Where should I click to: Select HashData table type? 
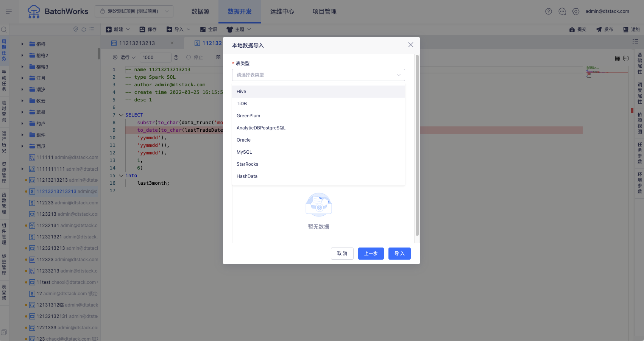click(x=318, y=176)
